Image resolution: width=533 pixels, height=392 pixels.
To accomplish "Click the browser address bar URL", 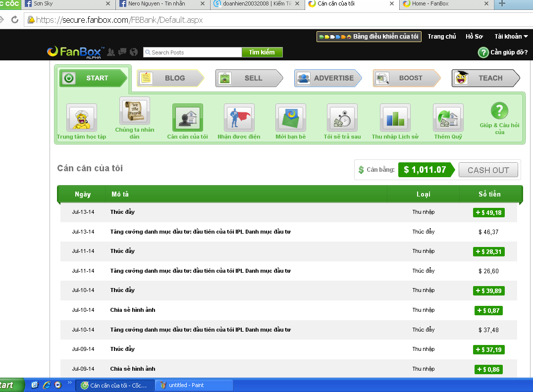I will tap(119, 20).
